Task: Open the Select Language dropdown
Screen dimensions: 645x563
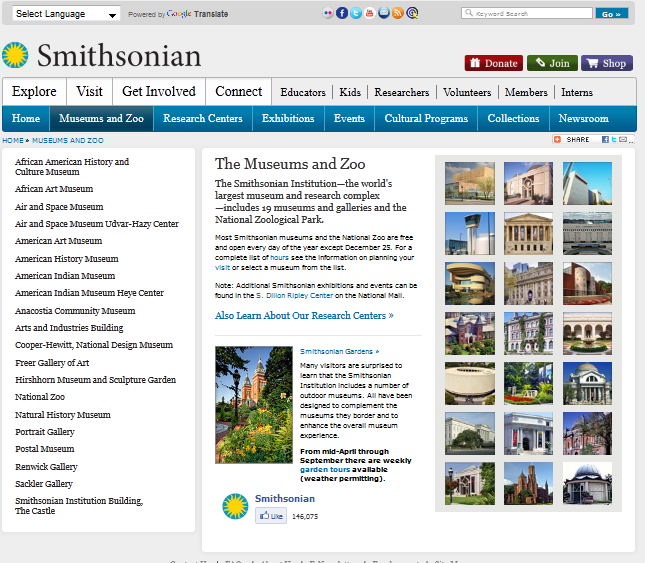Action: (66, 14)
